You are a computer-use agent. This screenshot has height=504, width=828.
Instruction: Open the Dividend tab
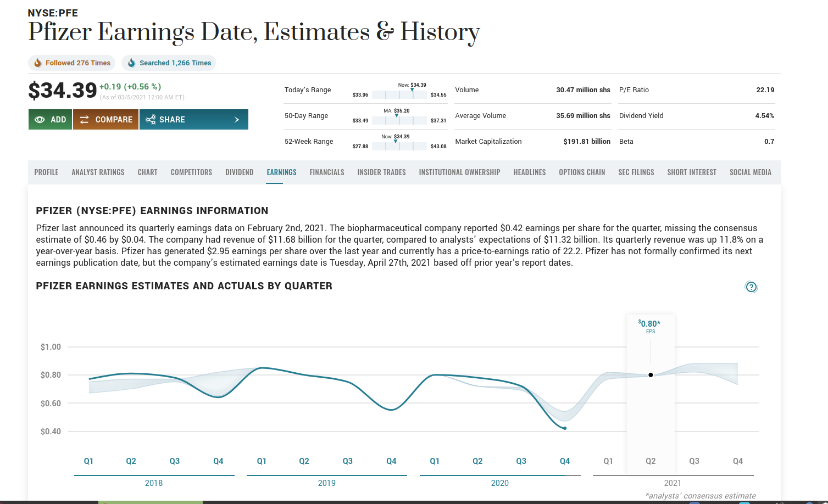pos(239,172)
